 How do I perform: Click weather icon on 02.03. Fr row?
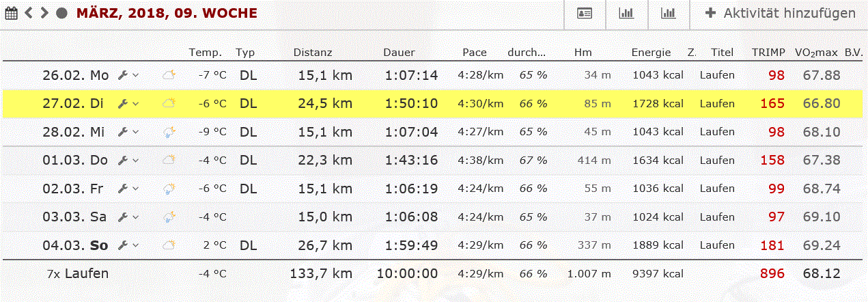click(169, 189)
